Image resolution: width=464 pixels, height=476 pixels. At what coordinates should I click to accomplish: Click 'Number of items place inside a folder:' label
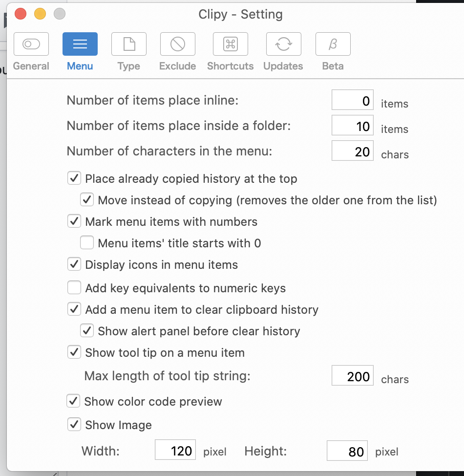(x=179, y=126)
